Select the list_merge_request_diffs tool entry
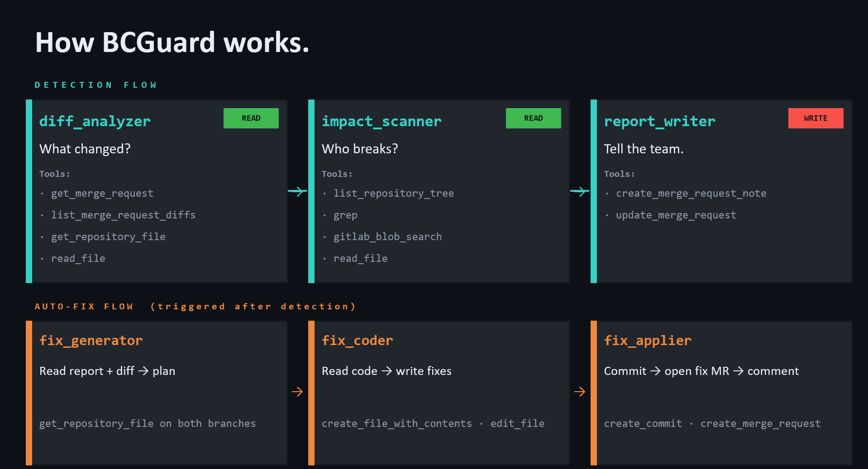 (x=123, y=215)
